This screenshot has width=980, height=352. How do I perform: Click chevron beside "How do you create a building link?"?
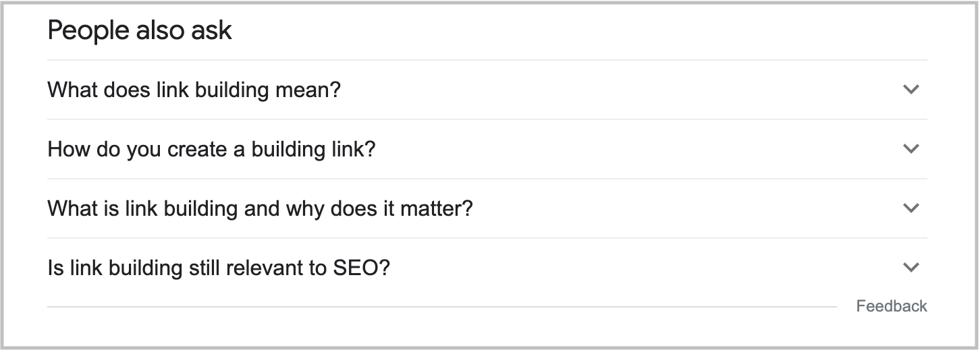click(x=910, y=149)
